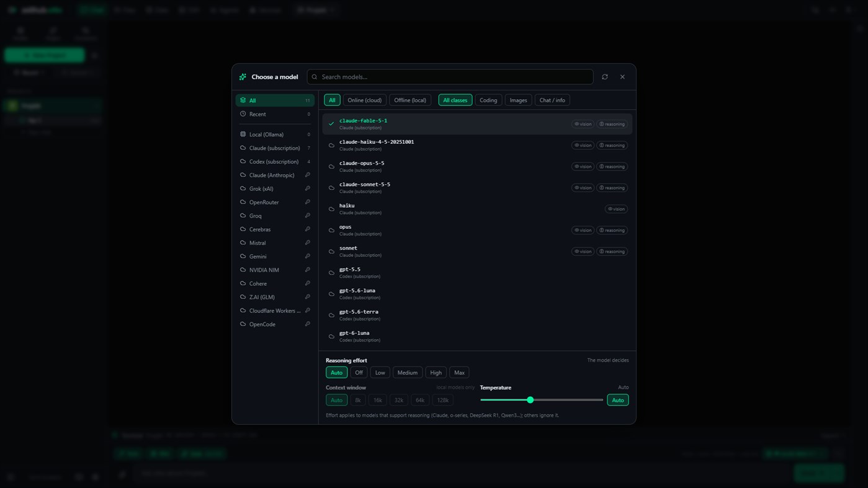Click the key icon beside Cohere
The image size is (868, 488).
point(307,283)
